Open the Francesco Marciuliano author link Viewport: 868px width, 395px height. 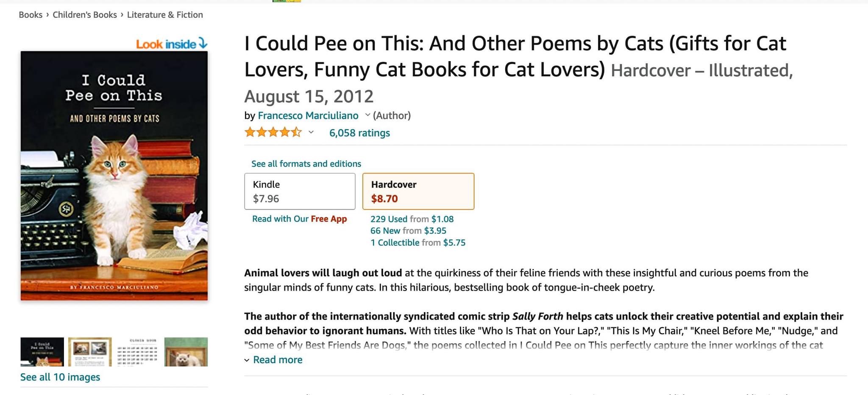(x=308, y=115)
